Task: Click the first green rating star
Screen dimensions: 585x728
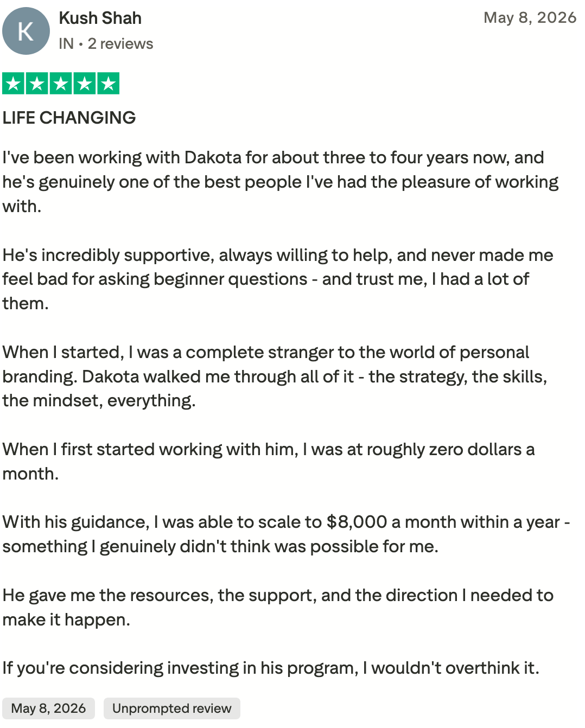Action: [14, 84]
